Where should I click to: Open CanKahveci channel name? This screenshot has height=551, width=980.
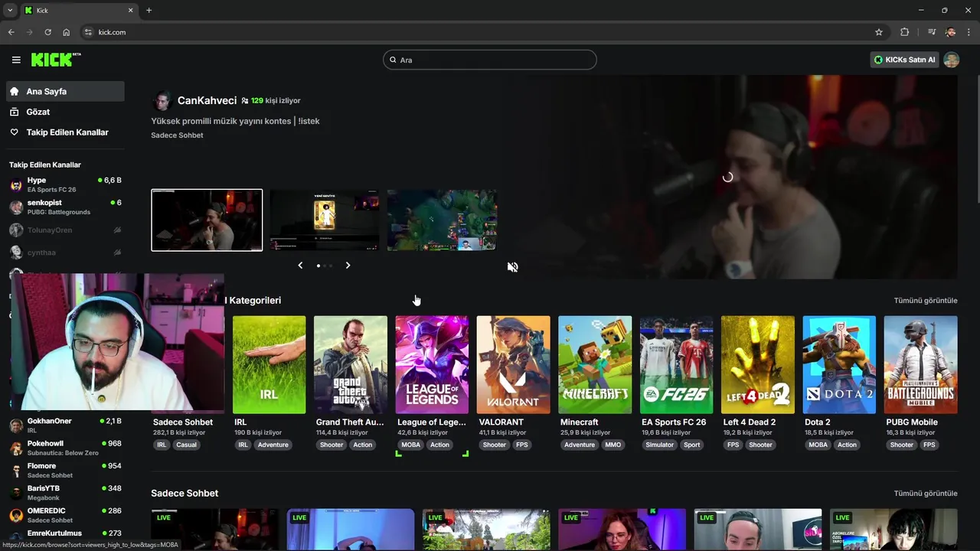tap(207, 100)
